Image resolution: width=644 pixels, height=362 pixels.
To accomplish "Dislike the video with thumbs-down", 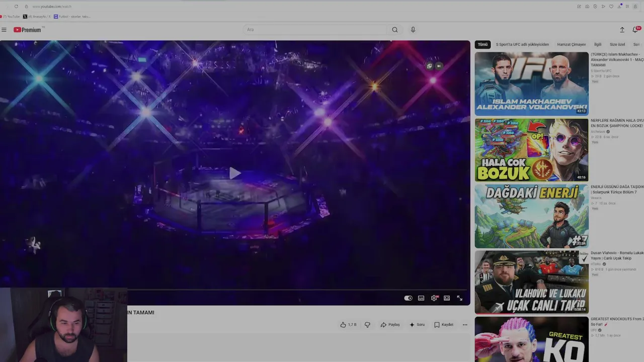I will (x=367, y=325).
